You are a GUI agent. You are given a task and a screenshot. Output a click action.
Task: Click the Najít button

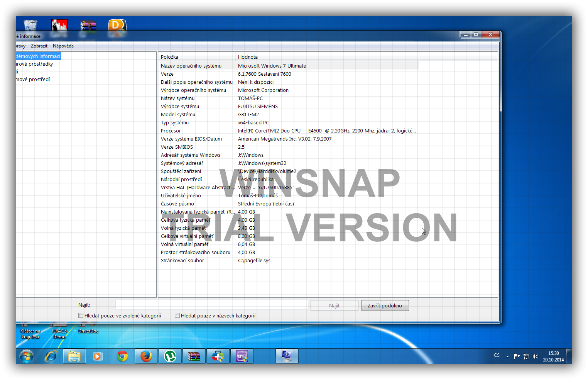pos(334,305)
